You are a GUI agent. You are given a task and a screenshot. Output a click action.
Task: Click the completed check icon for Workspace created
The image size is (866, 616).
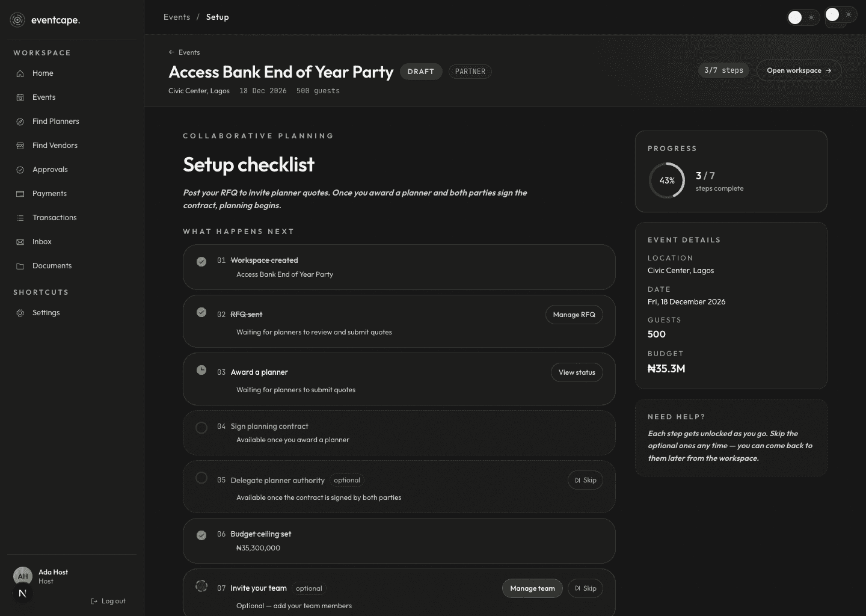[x=201, y=261]
